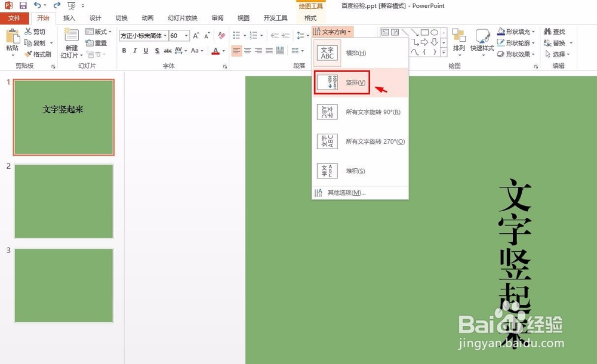Open the font size dropdown

pyautogui.click(x=187, y=35)
